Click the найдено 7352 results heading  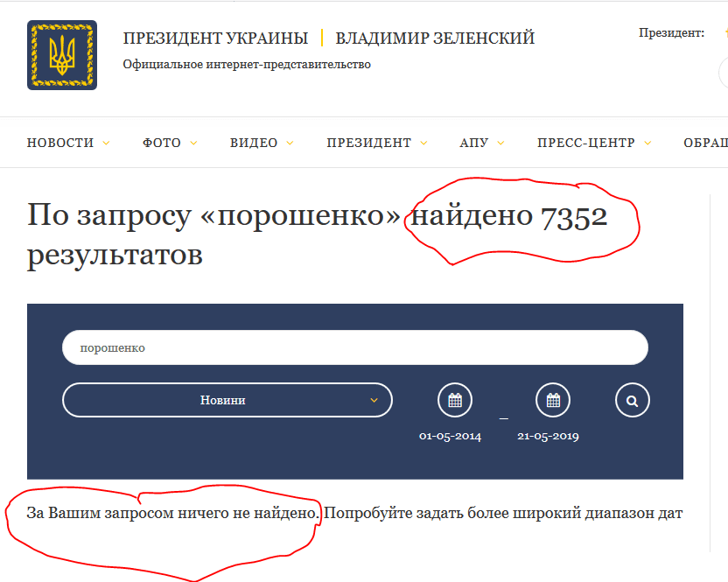(x=509, y=216)
